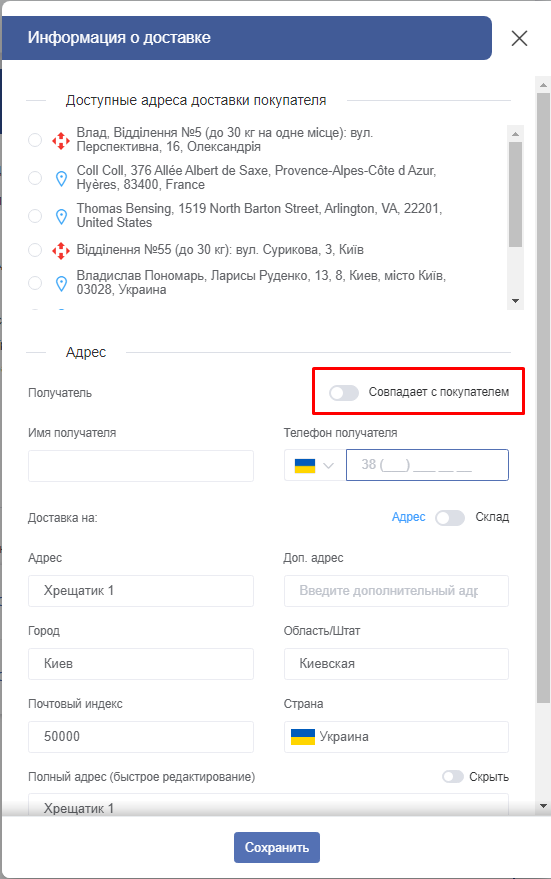Click the Имя получателя input field

[141, 466]
